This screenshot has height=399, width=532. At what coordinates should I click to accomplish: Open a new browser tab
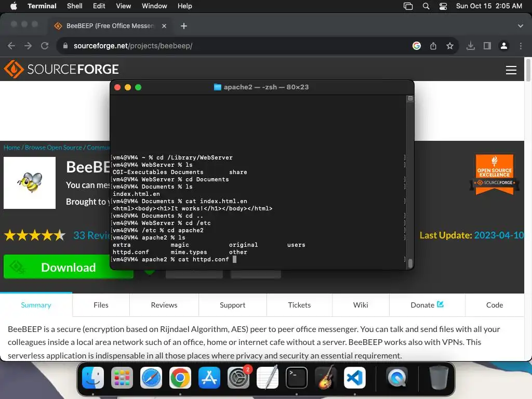pyautogui.click(x=184, y=26)
